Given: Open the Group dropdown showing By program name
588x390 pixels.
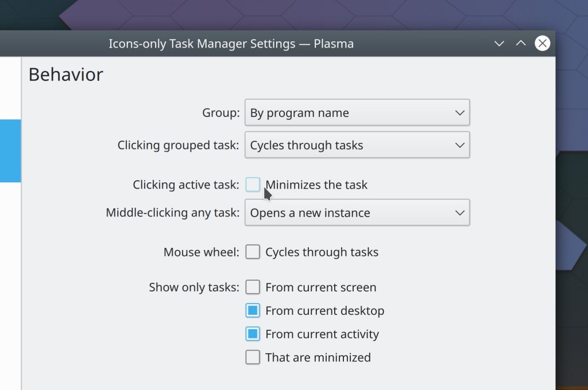Looking at the screenshot, I should tap(357, 113).
